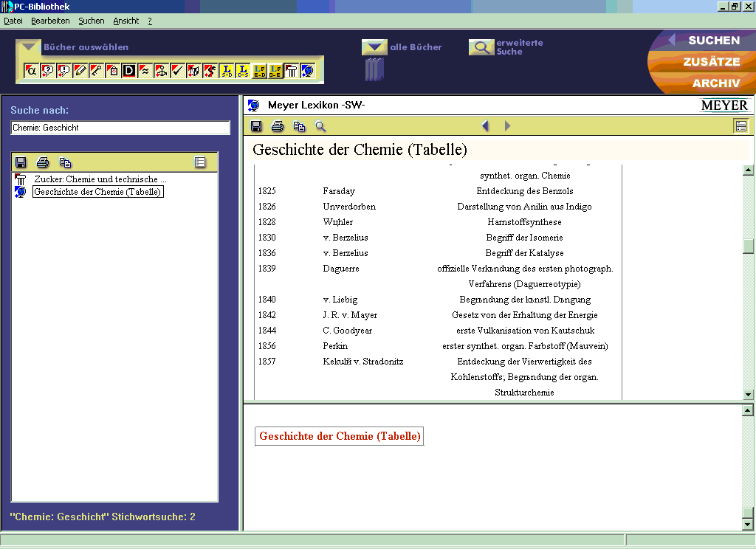Viewport: 756px width, 549px height.
Task: Open the Suchen menu
Action: (x=91, y=21)
